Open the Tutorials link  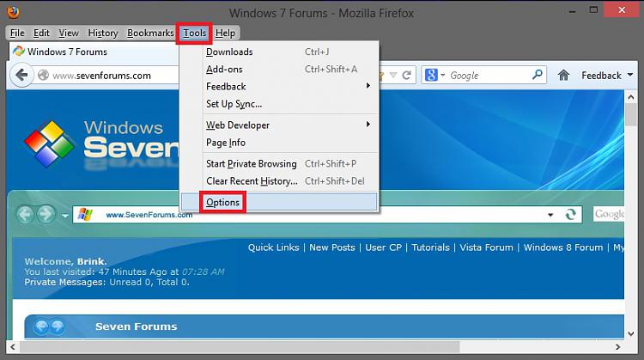coord(430,247)
